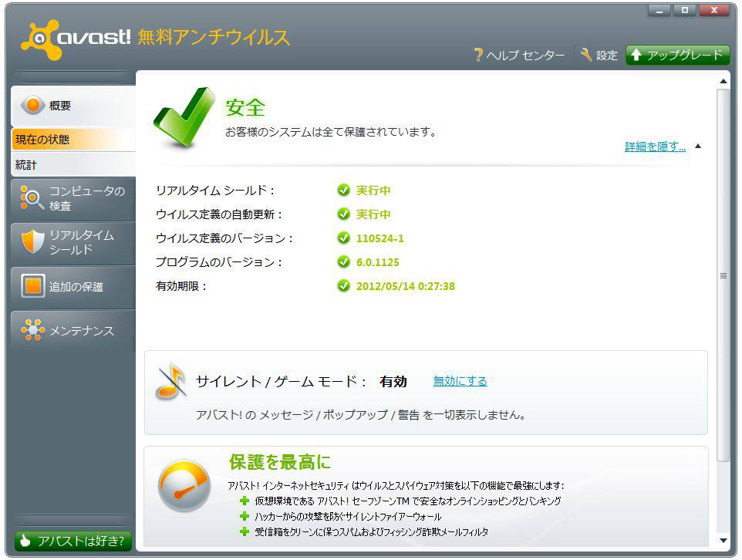Viewport: 742px width, 560px height.
Task: Click green check beside ウイルス定義の自動更新
Action: (343, 214)
